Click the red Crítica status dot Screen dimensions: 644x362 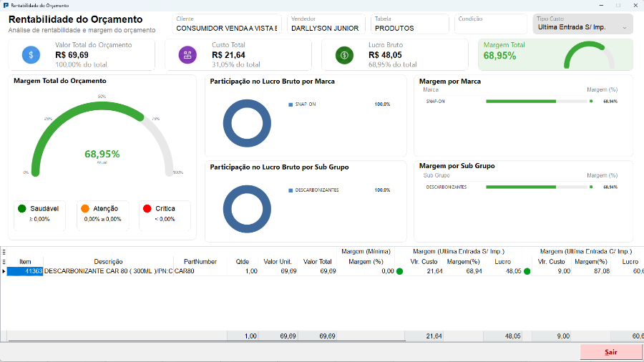coord(147,208)
